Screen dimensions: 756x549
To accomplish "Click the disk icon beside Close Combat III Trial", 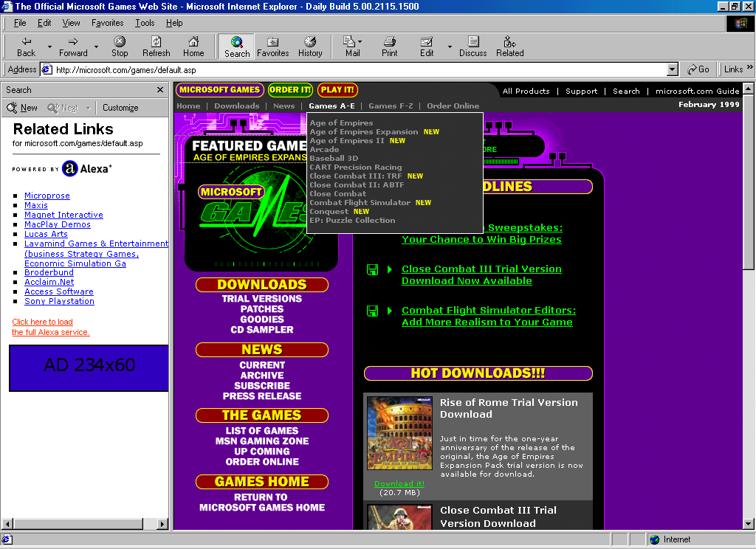I will click(372, 269).
